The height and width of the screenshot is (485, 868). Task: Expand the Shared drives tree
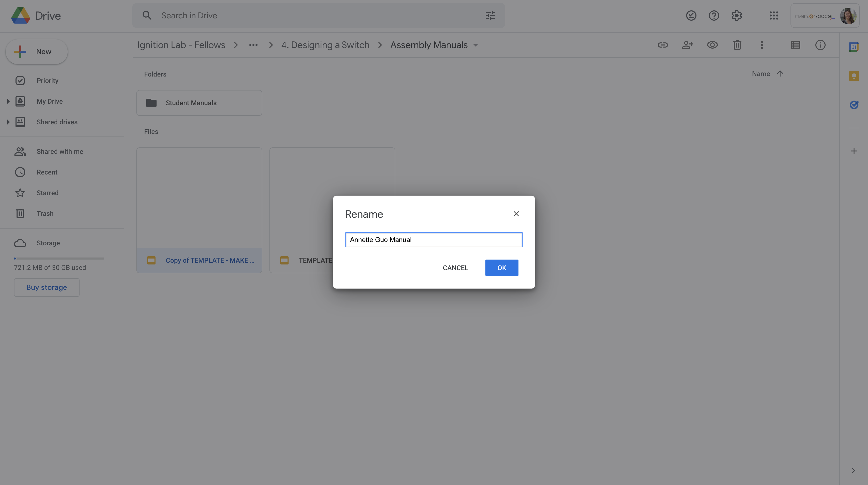pos(8,122)
